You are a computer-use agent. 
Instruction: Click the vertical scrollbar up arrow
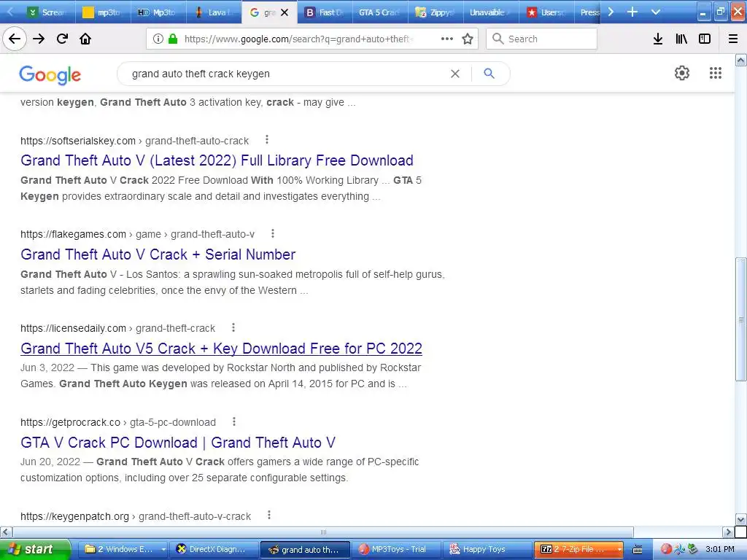741,60
